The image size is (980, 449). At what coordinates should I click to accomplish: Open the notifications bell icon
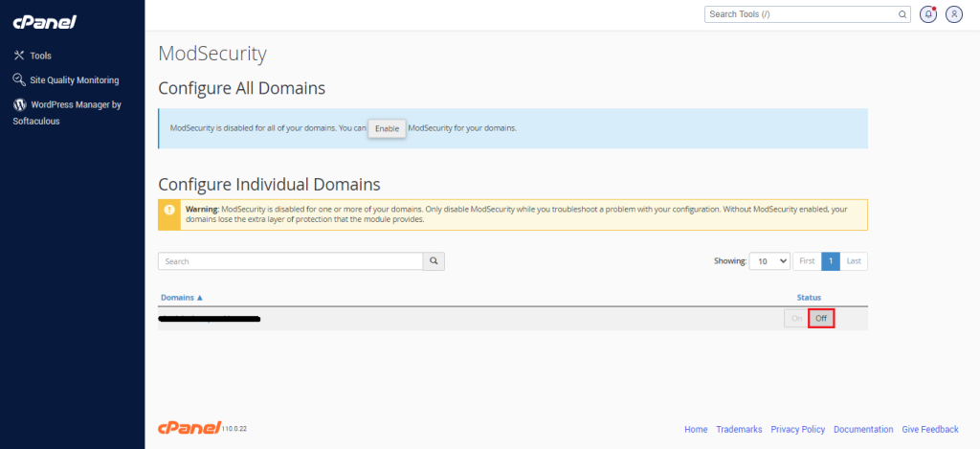pos(928,14)
